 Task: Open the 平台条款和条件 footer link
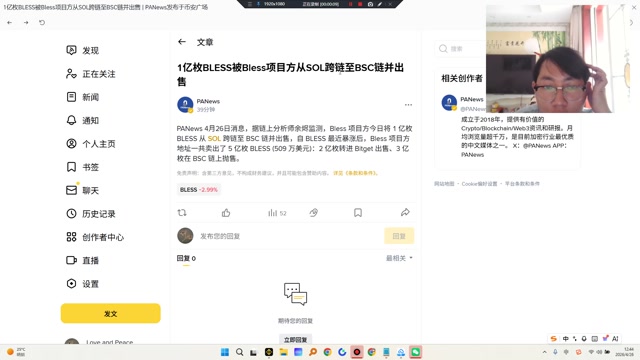coord(522,184)
